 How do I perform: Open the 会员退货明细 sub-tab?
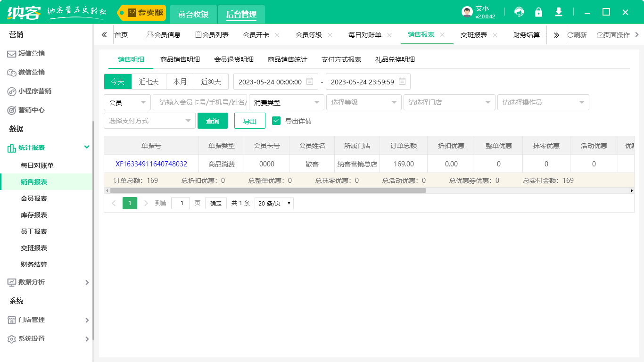click(x=234, y=59)
